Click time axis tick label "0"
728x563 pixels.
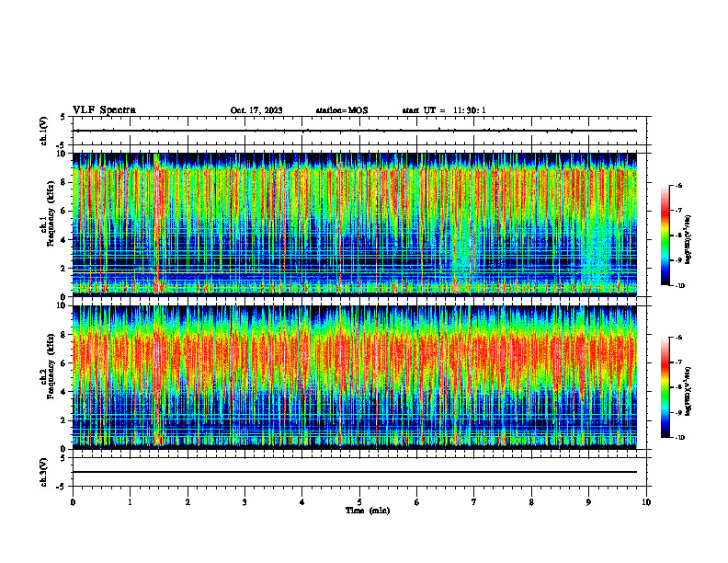(x=73, y=502)
